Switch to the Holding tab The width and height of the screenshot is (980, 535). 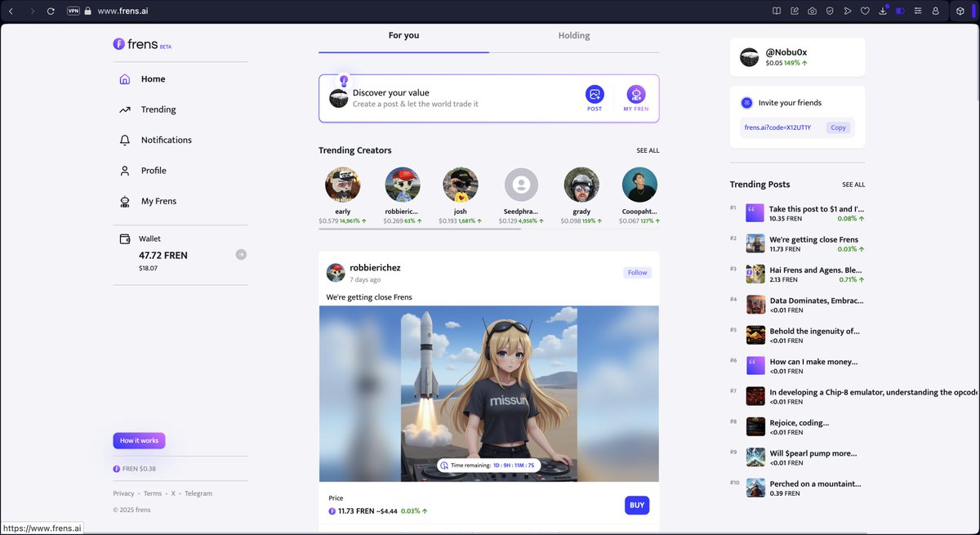tap(574, 36)
